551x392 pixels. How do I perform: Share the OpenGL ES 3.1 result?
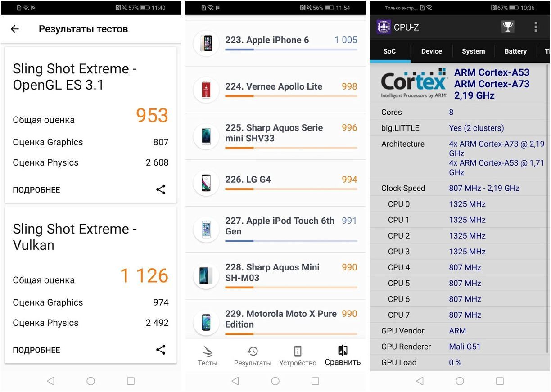click(161, 189)
